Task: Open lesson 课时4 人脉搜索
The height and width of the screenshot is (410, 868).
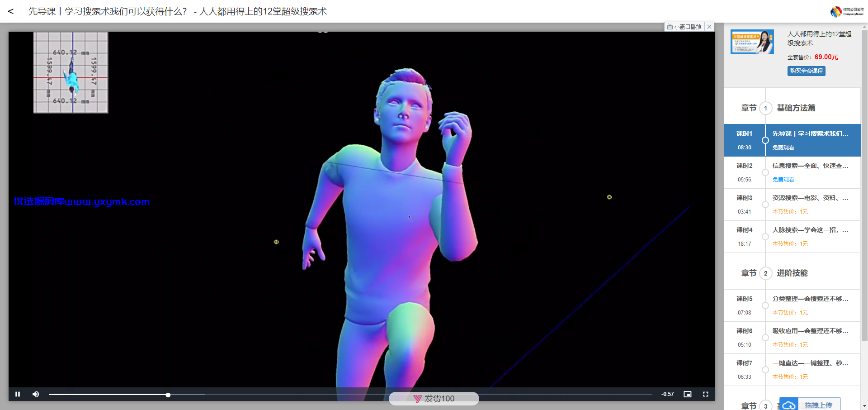Action: pos(792,237)
